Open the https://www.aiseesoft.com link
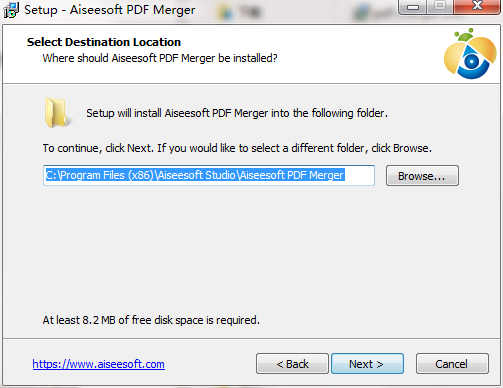The width and height of the screenshot is (503, 388). click(99, 364)
